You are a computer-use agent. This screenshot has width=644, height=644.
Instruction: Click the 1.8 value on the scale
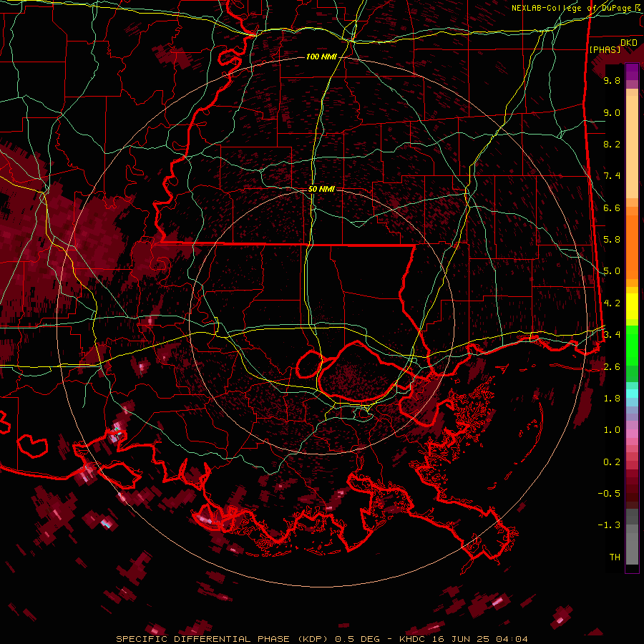coord(612,399)
